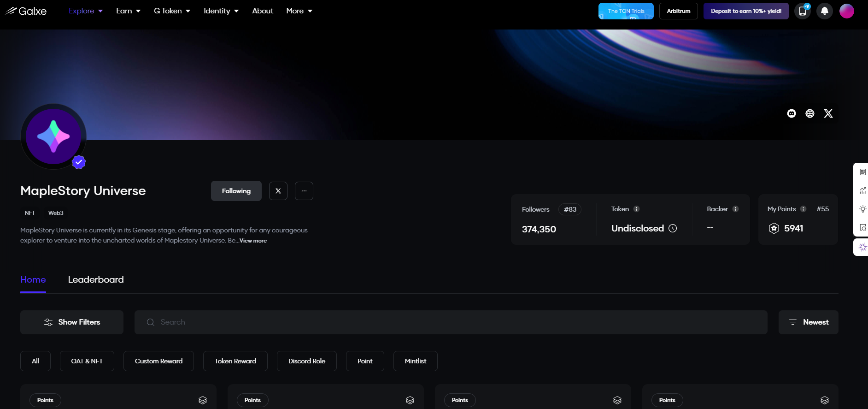Select the Point filter chip

(365, 361)
